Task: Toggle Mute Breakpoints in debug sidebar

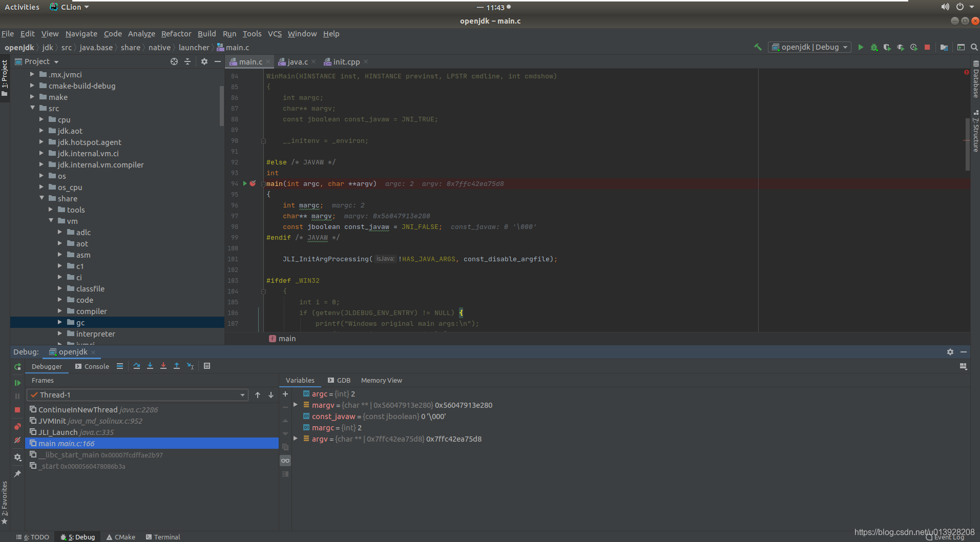Action: (x=17, y=440)
